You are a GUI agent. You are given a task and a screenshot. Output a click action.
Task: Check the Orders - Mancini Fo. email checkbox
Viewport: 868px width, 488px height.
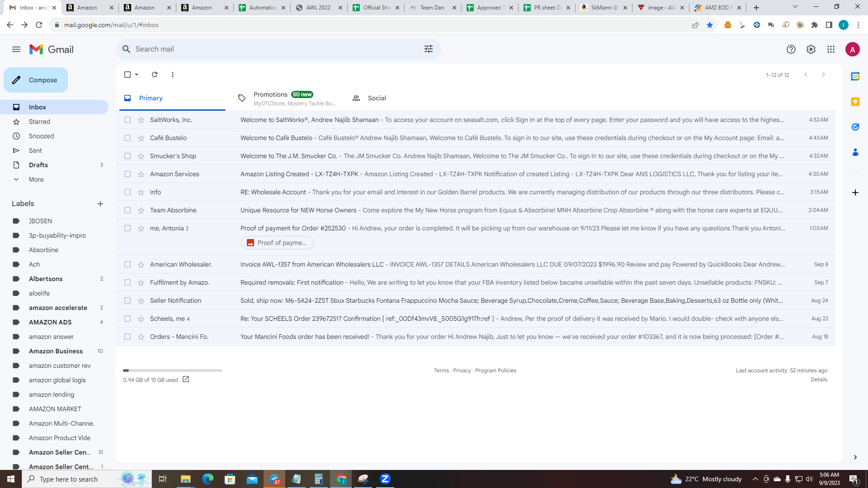pyautogui.click(x=127, y=337)
